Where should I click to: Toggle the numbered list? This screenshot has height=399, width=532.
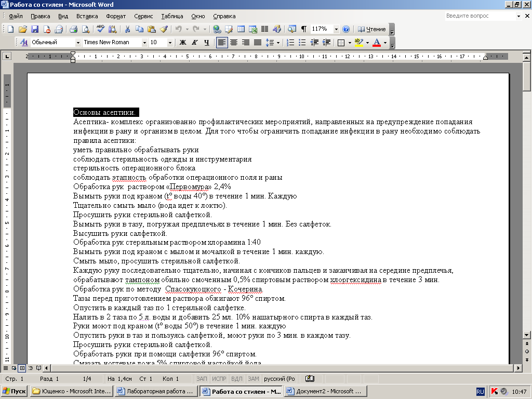[290, 43]
